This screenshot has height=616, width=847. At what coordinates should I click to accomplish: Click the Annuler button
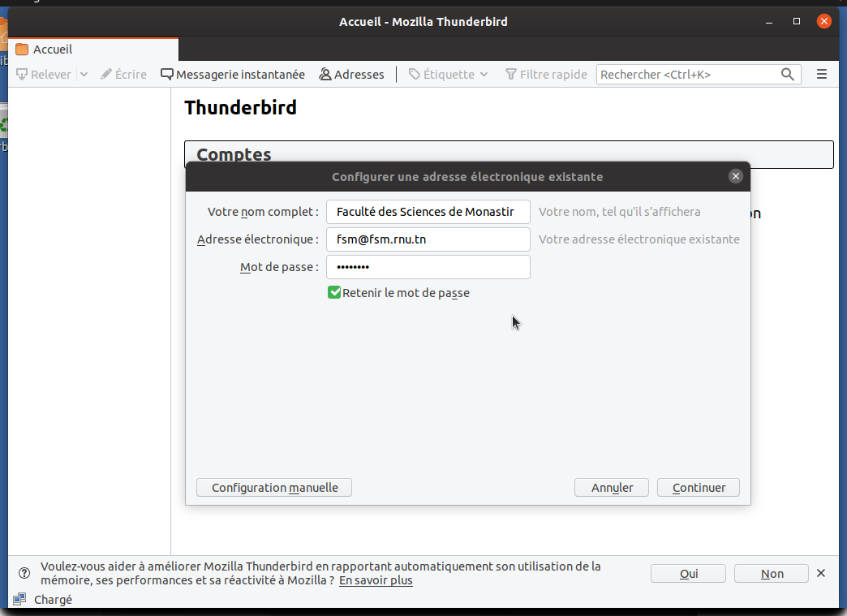[612, 488]
